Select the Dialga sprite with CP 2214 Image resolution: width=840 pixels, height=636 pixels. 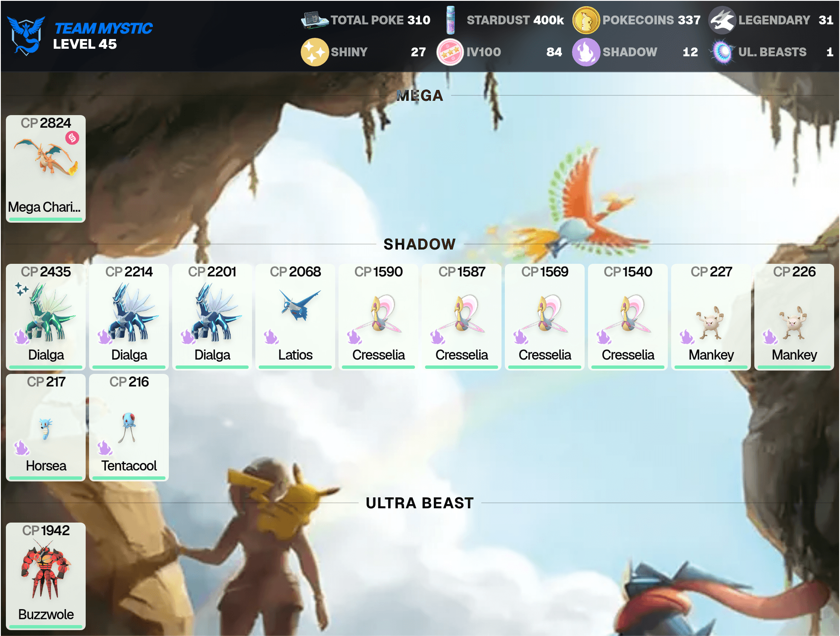pos(133,311)
